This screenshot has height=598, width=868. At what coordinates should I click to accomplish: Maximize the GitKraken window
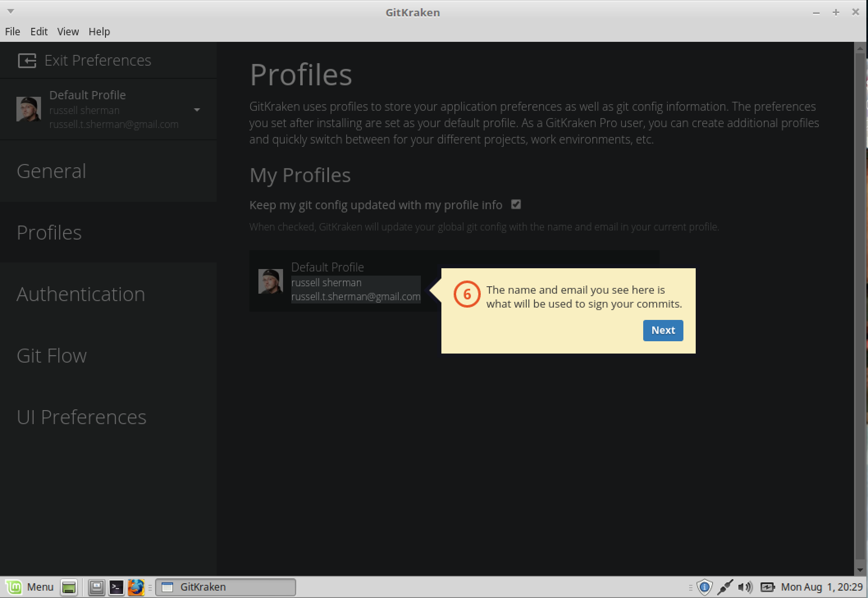point(836,13)
